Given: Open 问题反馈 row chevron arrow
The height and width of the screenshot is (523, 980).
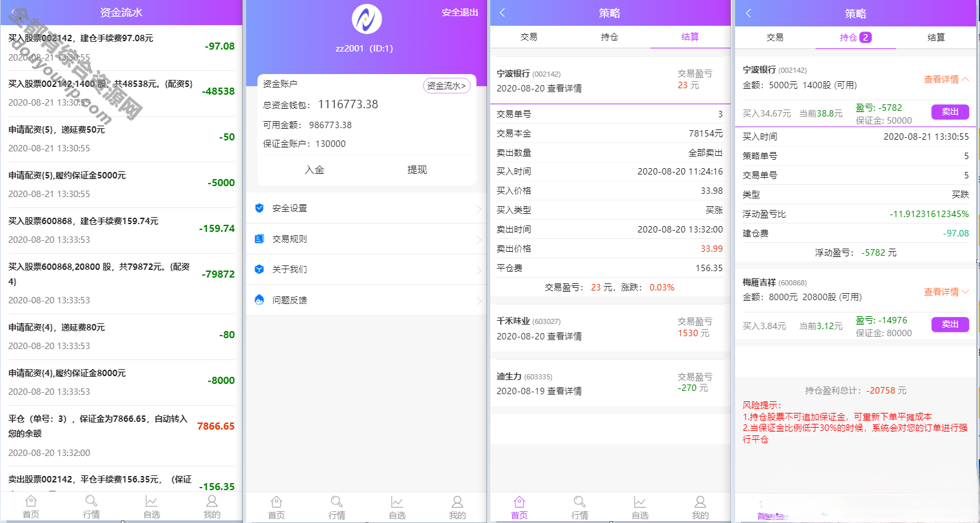Looking at the screenshot, I should [x=479, y=301].
